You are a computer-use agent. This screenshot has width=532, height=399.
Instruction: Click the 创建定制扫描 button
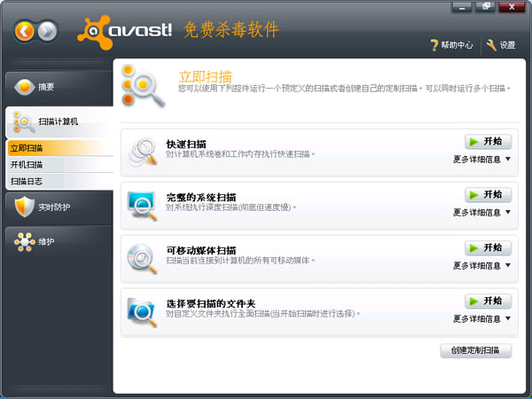475,350
